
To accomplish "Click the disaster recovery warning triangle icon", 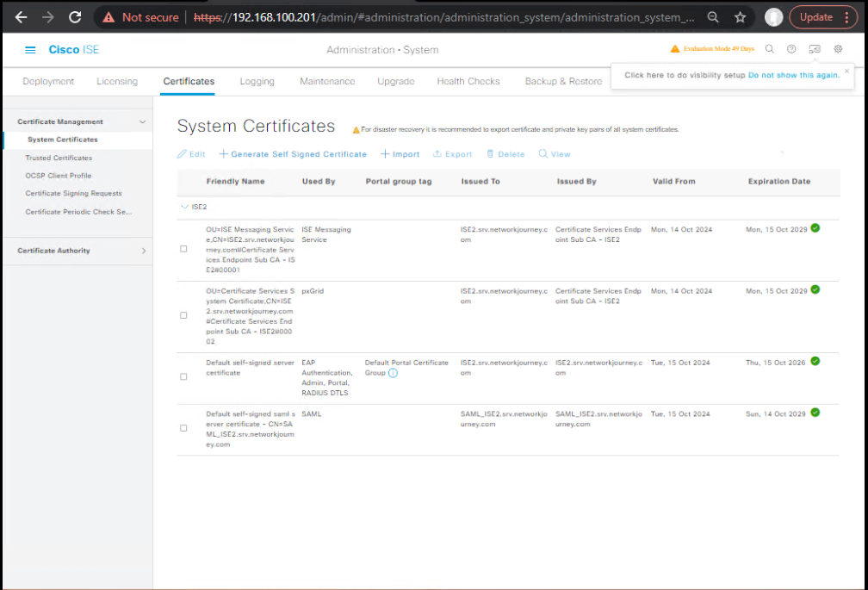I will [x=356, y=130].
